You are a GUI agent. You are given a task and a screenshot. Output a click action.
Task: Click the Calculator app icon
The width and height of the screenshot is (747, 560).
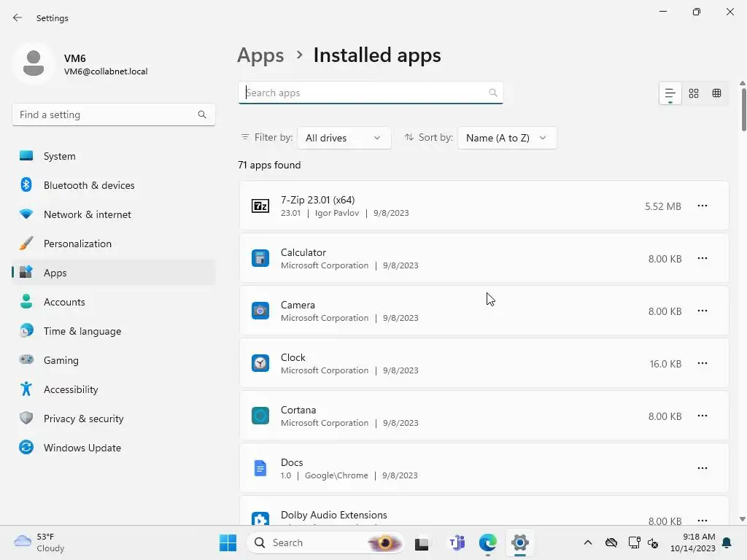(260, 259)
